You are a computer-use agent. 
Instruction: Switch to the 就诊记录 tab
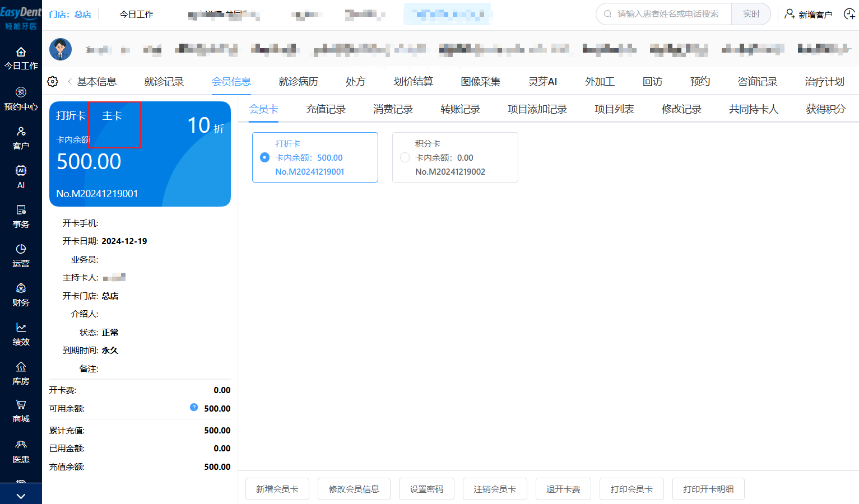click(164, 82)
